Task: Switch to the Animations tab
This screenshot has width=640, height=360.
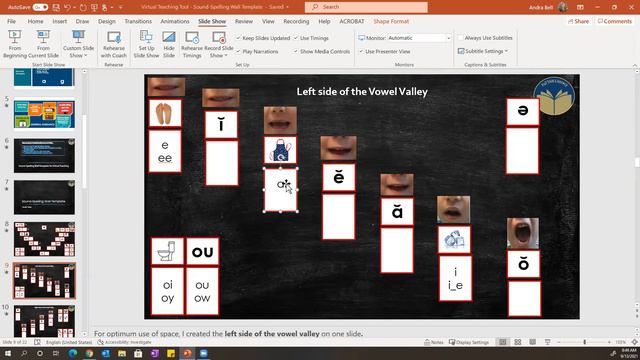Action: click(175, 21)
